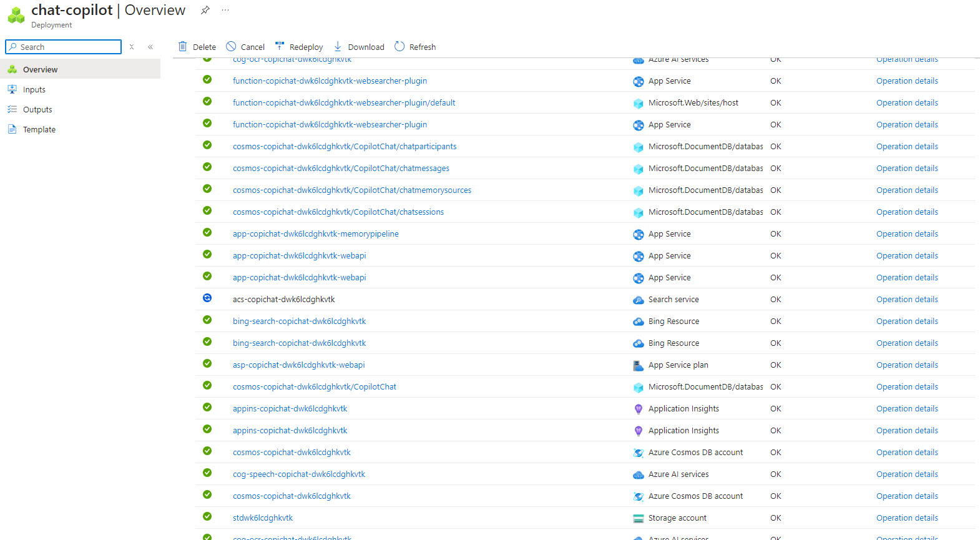Click the chat-copilot deployment cube icon
The width and height of the screenshot is (980, 540).
pyautogui.click(x=16, y=15)
